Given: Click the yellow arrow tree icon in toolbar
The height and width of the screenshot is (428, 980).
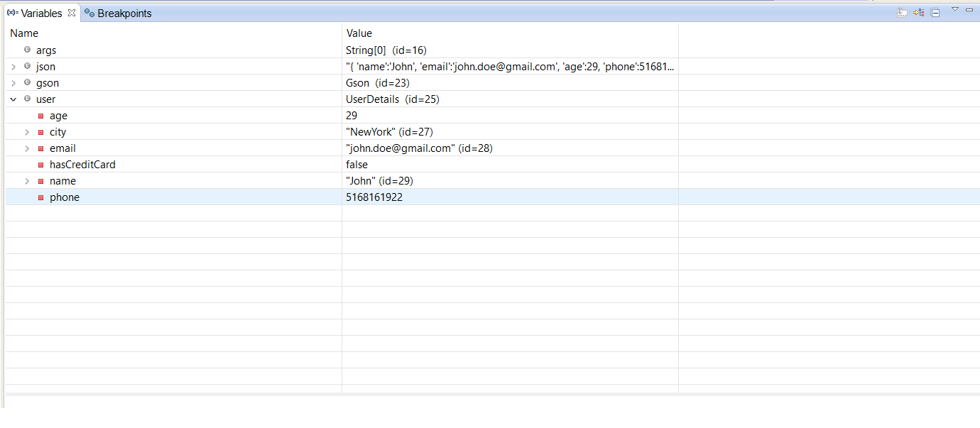Looking at the screenshot, I should coord(919,12).
